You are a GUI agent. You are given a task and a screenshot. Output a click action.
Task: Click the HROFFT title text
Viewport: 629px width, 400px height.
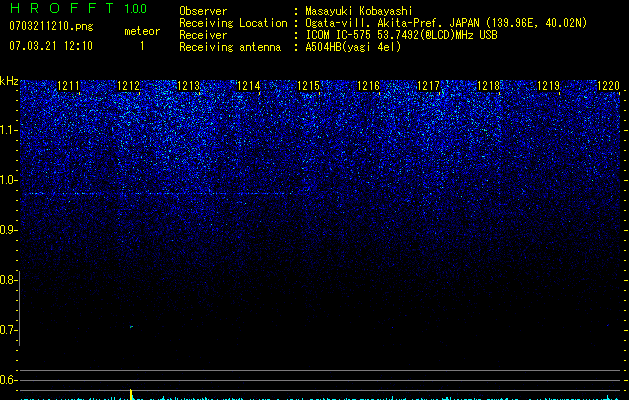[62, 8]
